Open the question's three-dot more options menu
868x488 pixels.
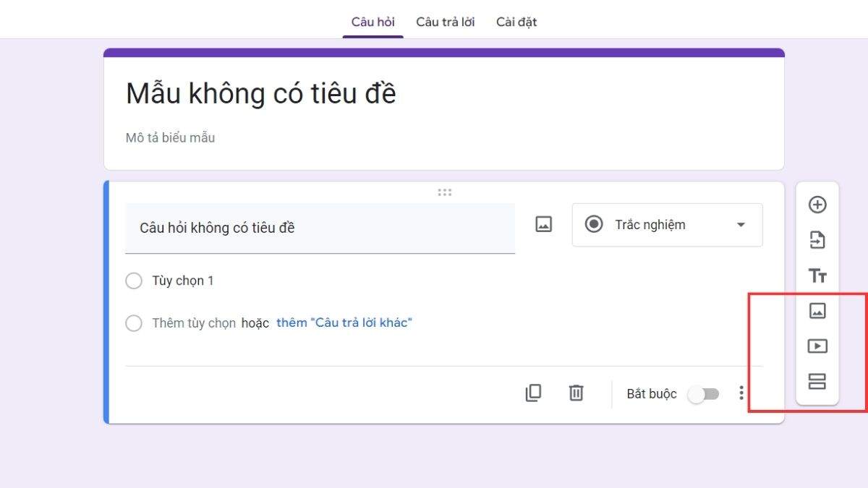[x=741, y=393]
